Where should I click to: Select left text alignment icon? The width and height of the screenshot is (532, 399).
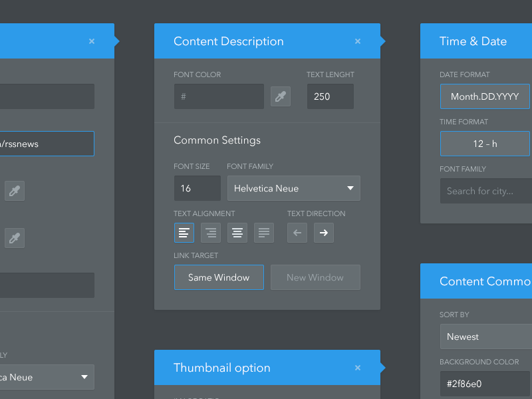pyautogui.click(x=184, y=233)
